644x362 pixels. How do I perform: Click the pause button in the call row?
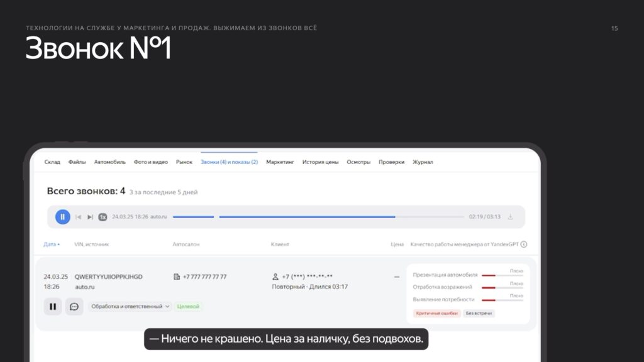pos(53,307)
